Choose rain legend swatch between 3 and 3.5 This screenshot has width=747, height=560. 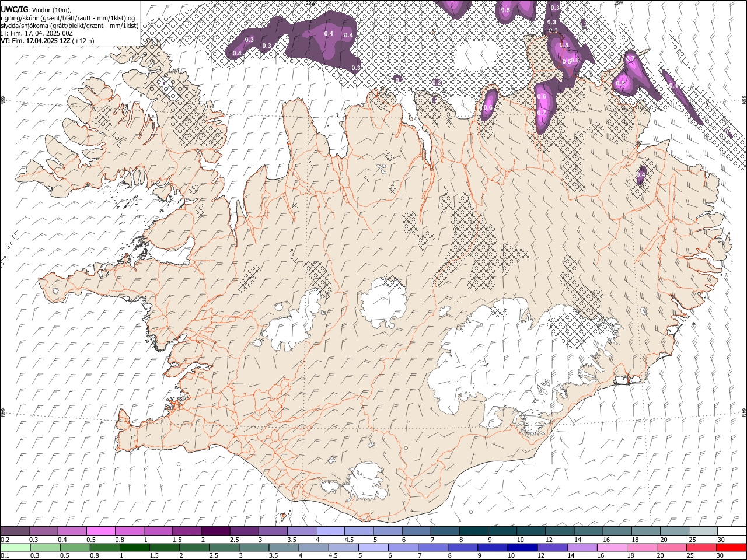point(254,547)
